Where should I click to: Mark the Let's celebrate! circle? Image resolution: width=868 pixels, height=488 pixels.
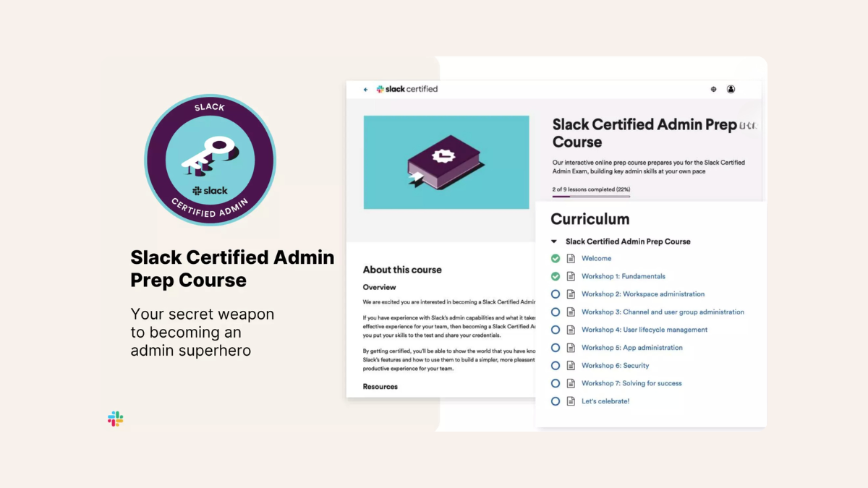[x=556, y=401]
